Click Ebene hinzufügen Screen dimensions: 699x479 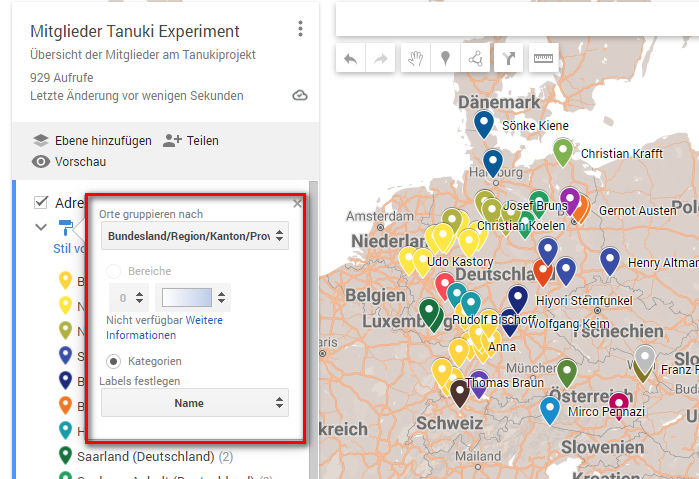point(92,141)
